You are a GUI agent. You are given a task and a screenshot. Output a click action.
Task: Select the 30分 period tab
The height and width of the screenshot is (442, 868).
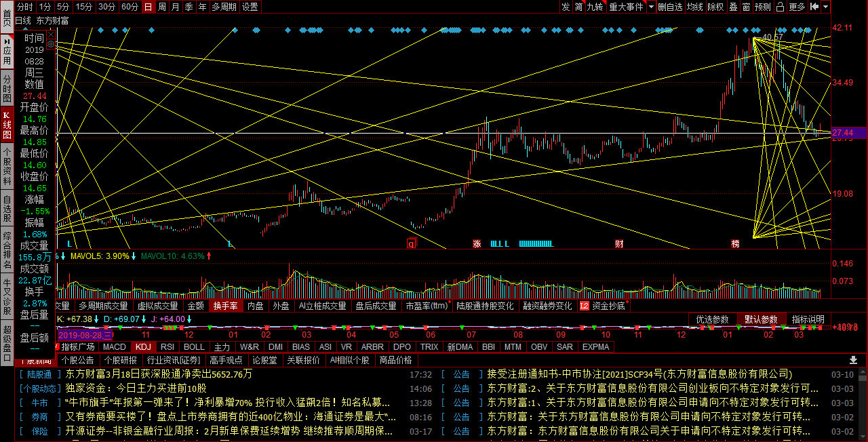pos(106,7)
